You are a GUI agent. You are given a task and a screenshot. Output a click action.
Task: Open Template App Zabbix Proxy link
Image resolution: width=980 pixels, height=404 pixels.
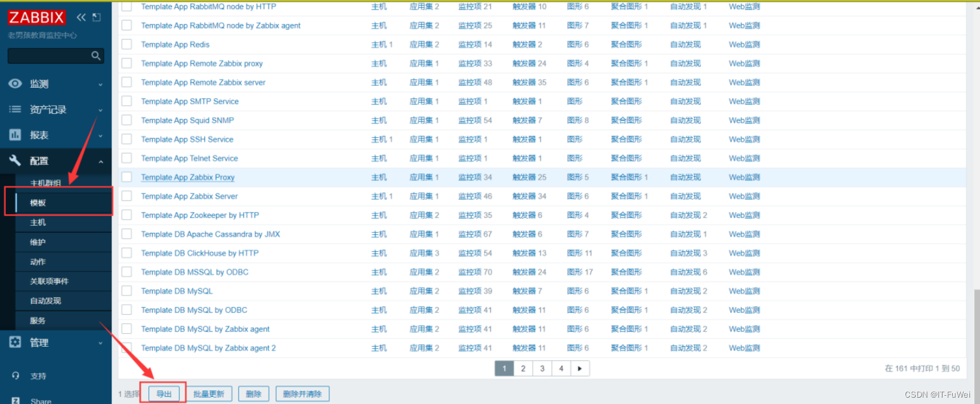pyautogui.click(x=188, y=178)
